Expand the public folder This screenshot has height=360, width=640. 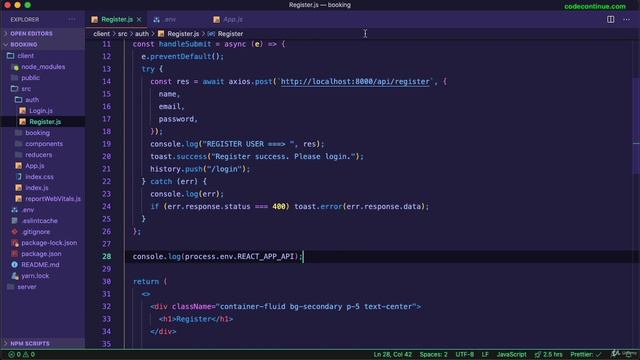coord(31,78)
